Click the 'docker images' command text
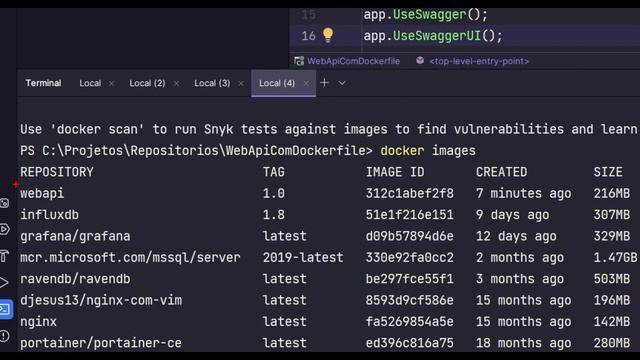This screenshot has width=640, height=360. (428, 151)
